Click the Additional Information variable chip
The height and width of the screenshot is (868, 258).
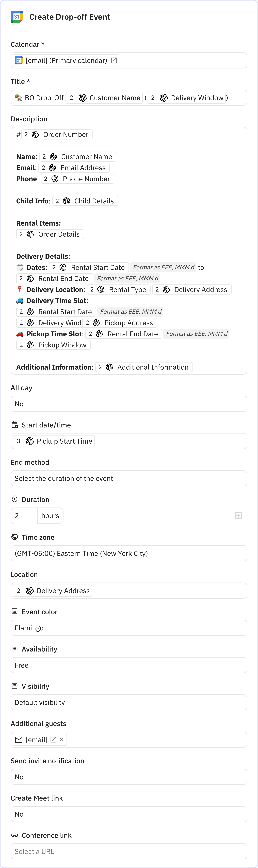[x=144, y=367]
